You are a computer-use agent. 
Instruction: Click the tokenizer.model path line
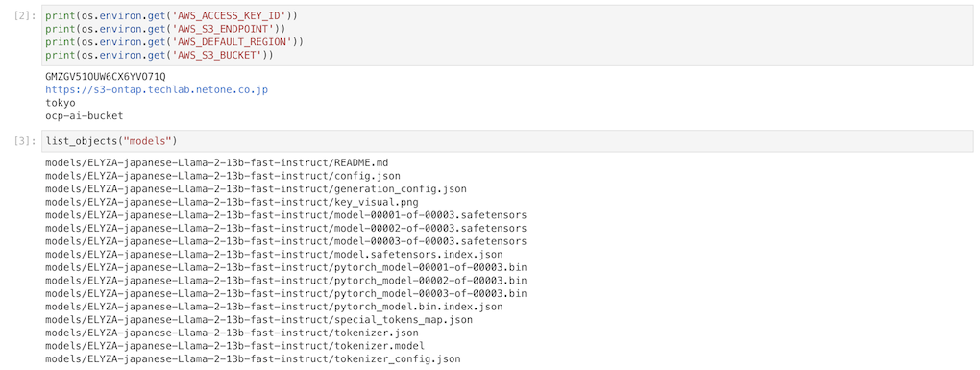(x=235, y=346)
